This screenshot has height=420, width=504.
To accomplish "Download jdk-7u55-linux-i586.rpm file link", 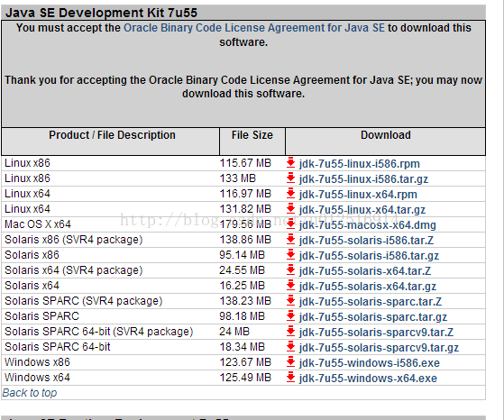I will [x=360, y=164].
